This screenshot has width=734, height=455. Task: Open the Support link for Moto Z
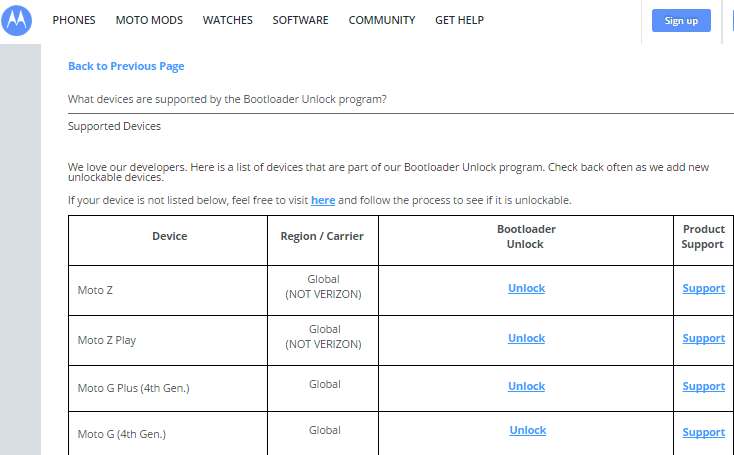pos(704,288)
